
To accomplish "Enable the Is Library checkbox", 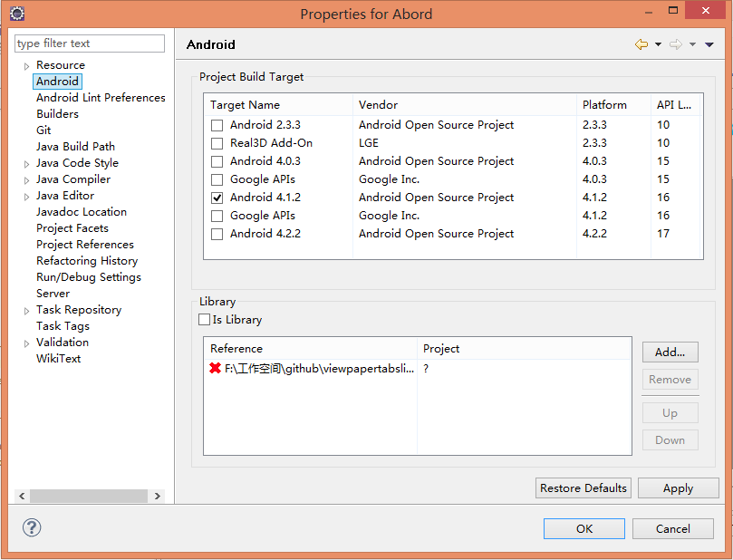I will 204,320.
